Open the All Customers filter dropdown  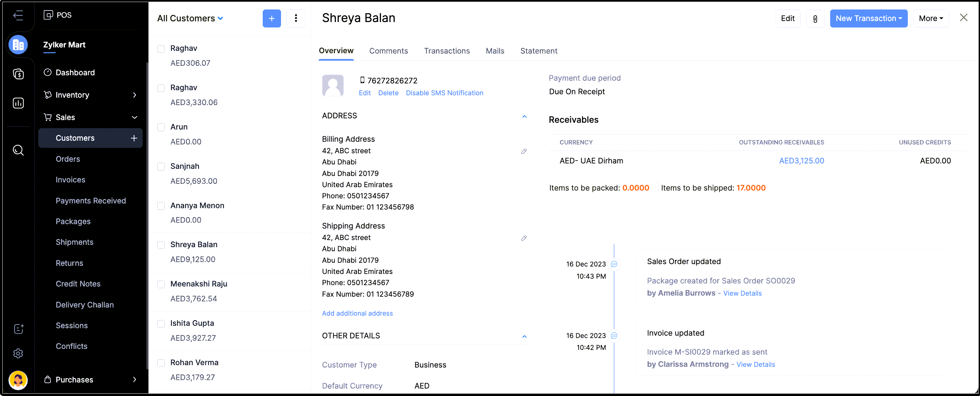coord(190,19)
